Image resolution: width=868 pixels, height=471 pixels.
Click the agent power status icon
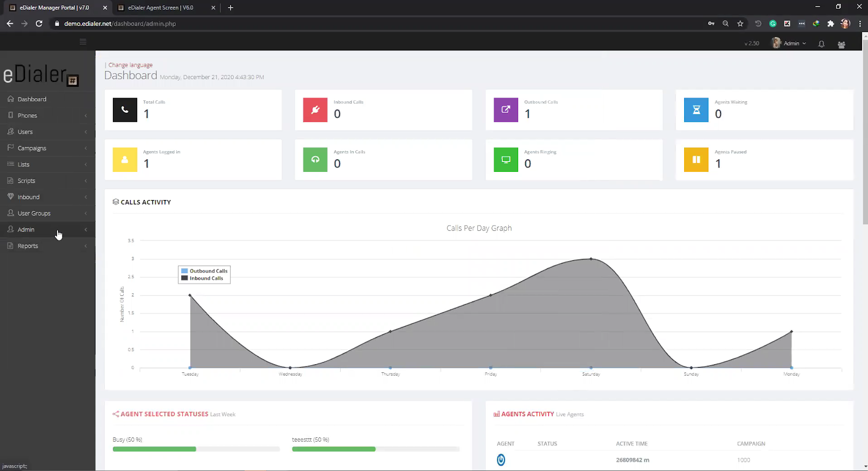[x=501, y=460]
